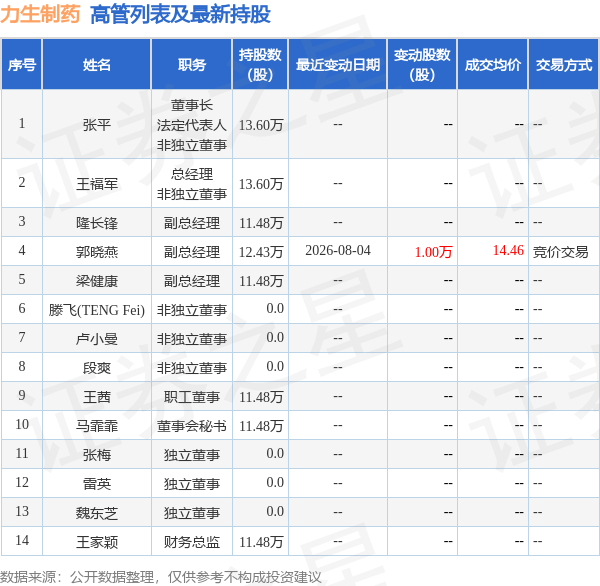The width and height of the screenshot is (600, 586).
Task: Click the 财务总监 position cell
Action: 192,542
